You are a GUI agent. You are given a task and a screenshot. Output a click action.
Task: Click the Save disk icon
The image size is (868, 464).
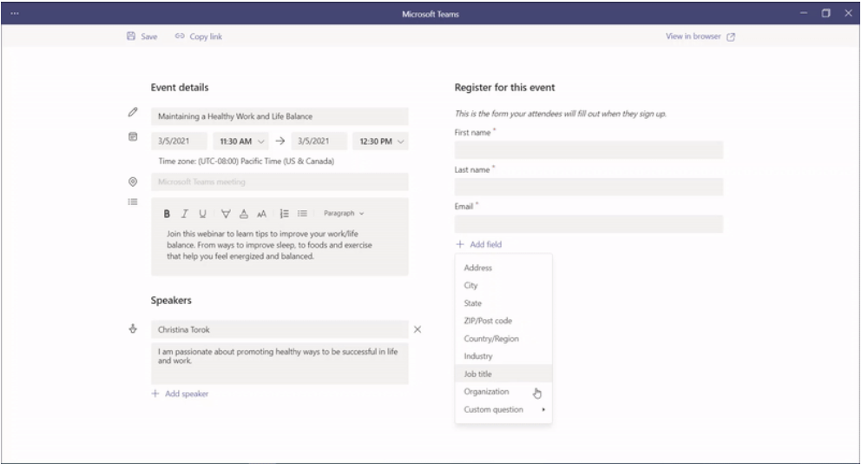[131, 36]
